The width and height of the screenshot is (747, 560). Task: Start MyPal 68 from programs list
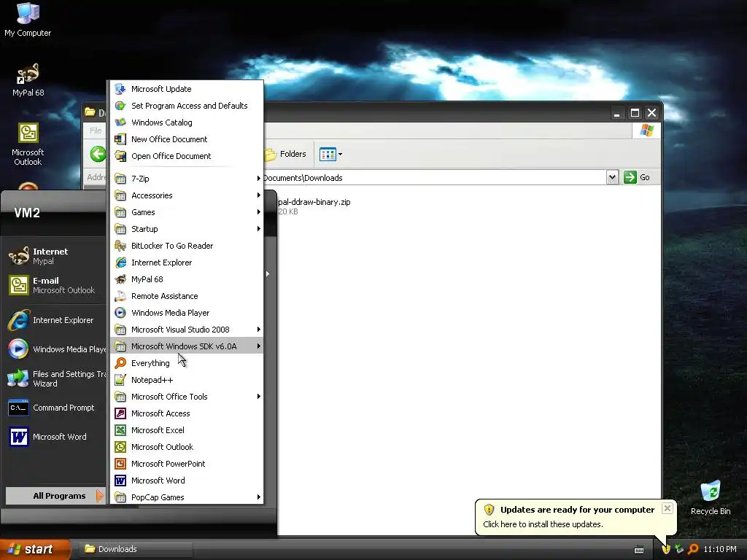[186, 279]
